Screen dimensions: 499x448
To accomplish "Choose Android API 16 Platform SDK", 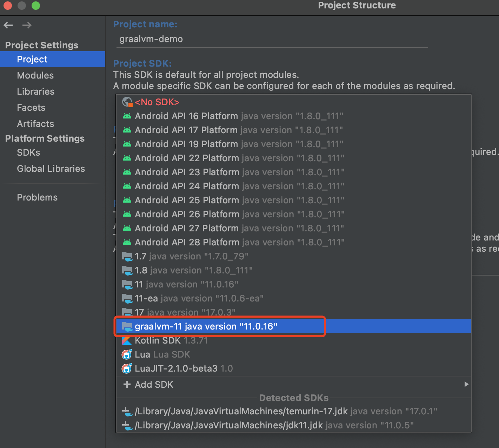I will click(x=293, y=116).
